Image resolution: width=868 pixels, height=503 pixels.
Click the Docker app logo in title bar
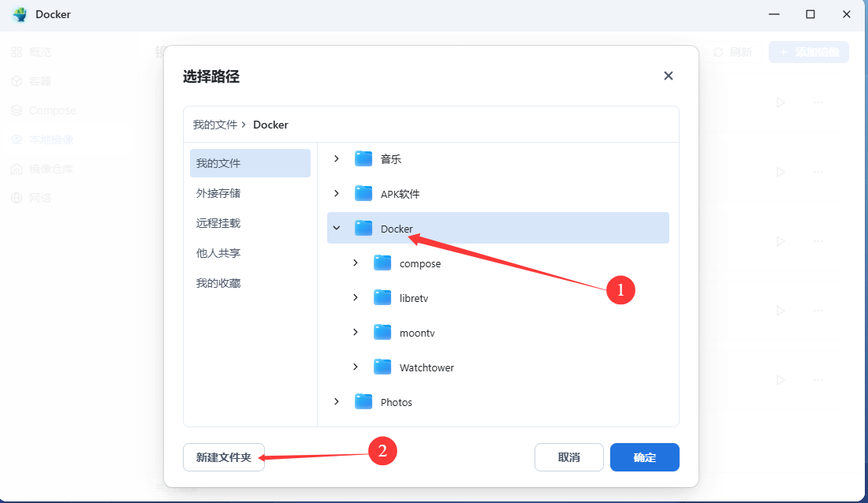[20, 14]
